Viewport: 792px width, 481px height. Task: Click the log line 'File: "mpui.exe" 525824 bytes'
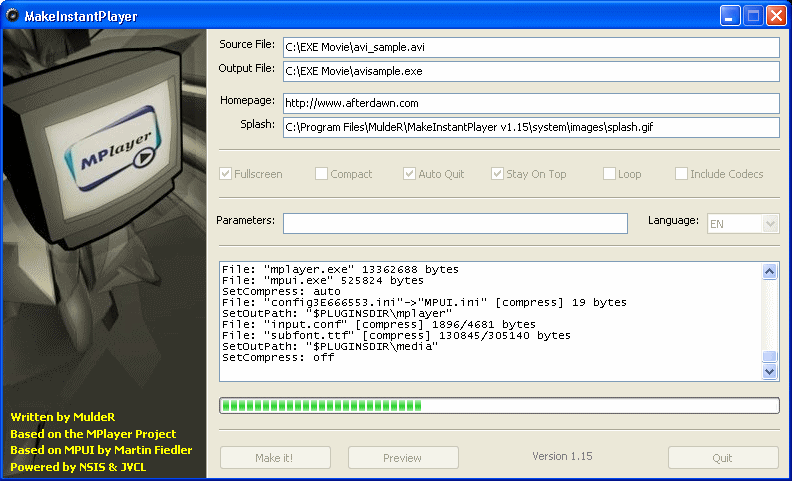323,280
